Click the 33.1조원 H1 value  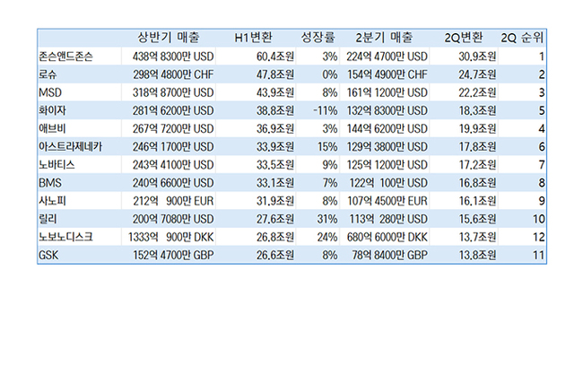point(275,183)
